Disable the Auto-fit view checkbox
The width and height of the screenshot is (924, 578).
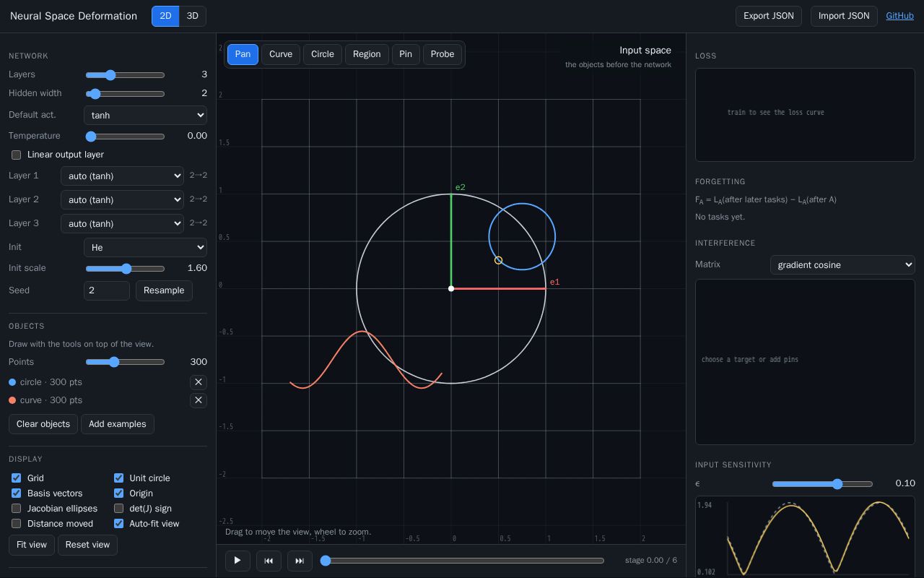pyautogui.click(x=118, y=524)
